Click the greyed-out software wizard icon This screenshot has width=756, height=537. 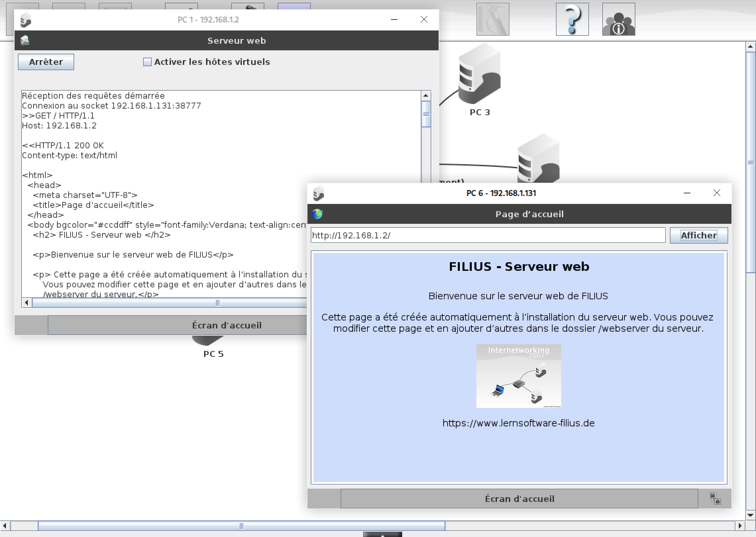(493, 19)
